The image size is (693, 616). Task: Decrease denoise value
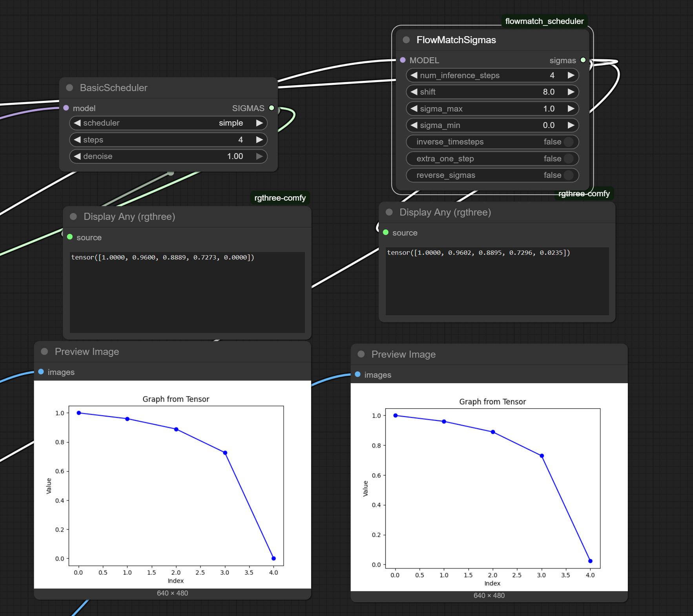(x=77, y=156)
